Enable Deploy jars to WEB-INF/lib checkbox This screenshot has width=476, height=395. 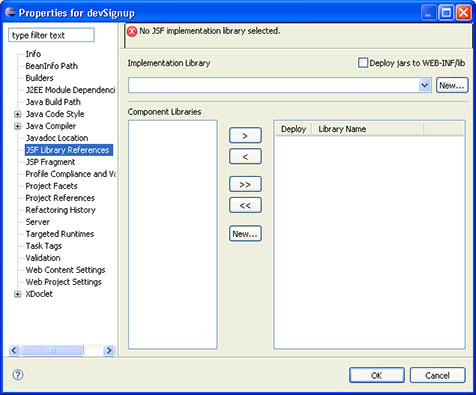pos(363,63)
